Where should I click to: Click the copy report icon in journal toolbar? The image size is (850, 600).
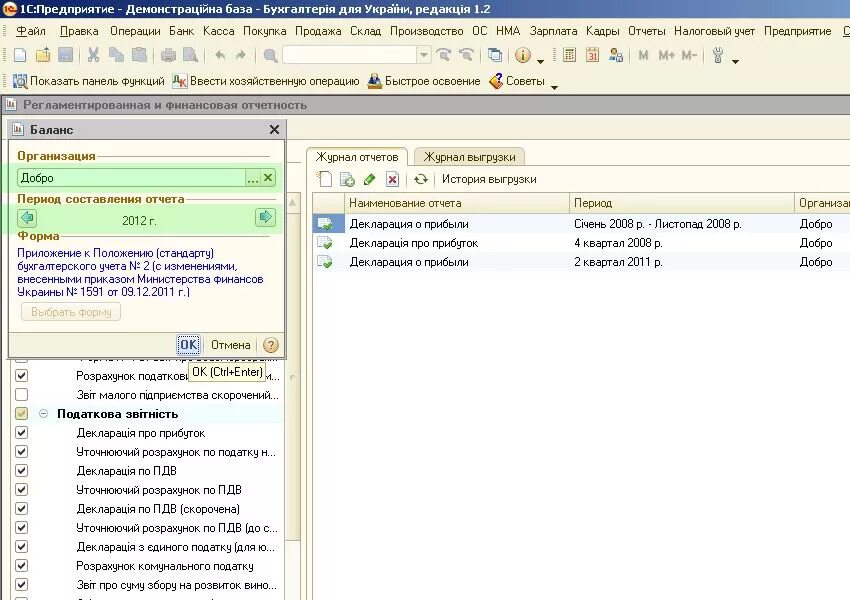(x=347, y=179)
